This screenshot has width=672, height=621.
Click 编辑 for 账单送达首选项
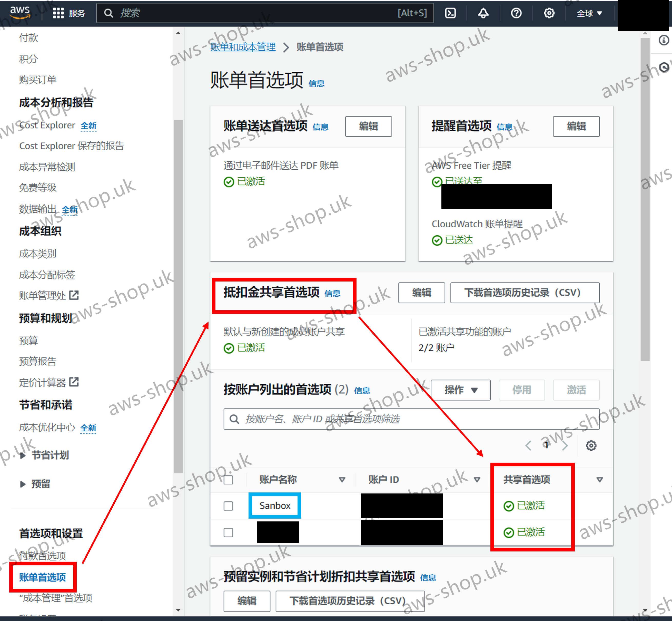pyautogui.click(x=368, y=126)
